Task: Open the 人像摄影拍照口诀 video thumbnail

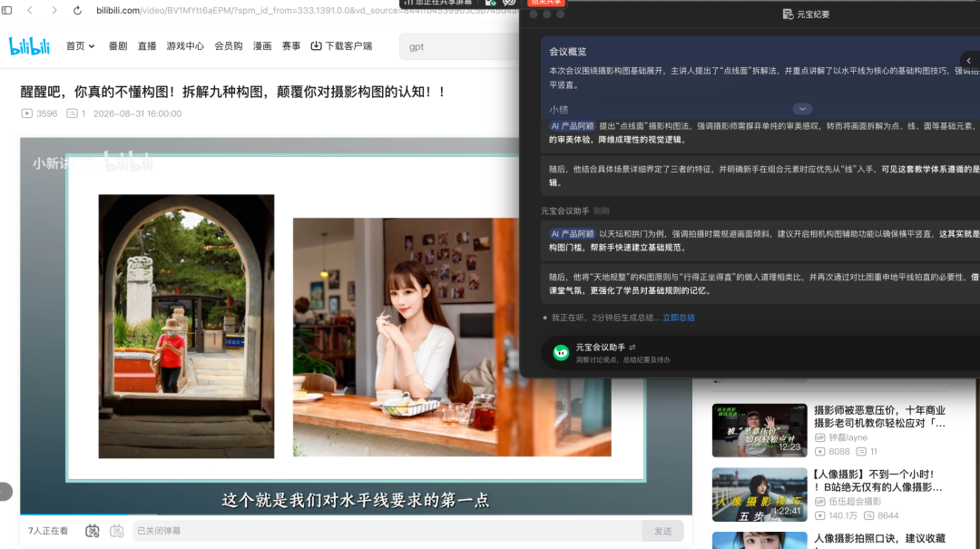Action: 759,540
